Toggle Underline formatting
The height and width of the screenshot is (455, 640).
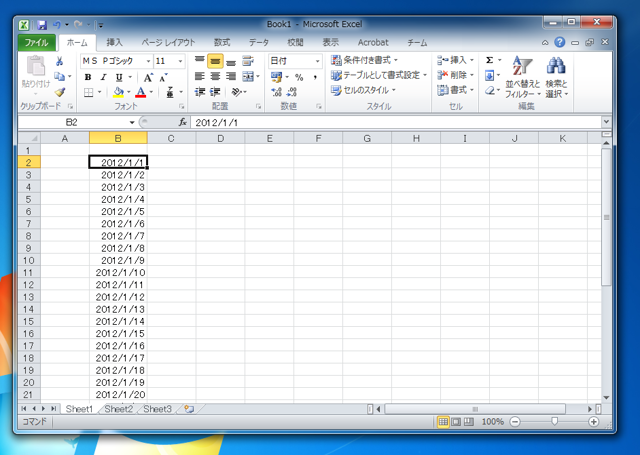[119, 77]
